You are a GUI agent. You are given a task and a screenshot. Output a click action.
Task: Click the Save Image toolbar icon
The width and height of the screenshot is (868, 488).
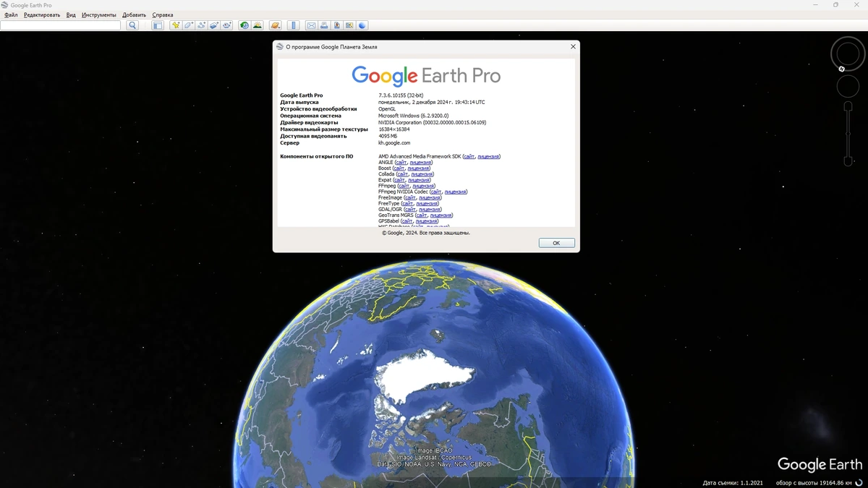click(x=337, y=25)
